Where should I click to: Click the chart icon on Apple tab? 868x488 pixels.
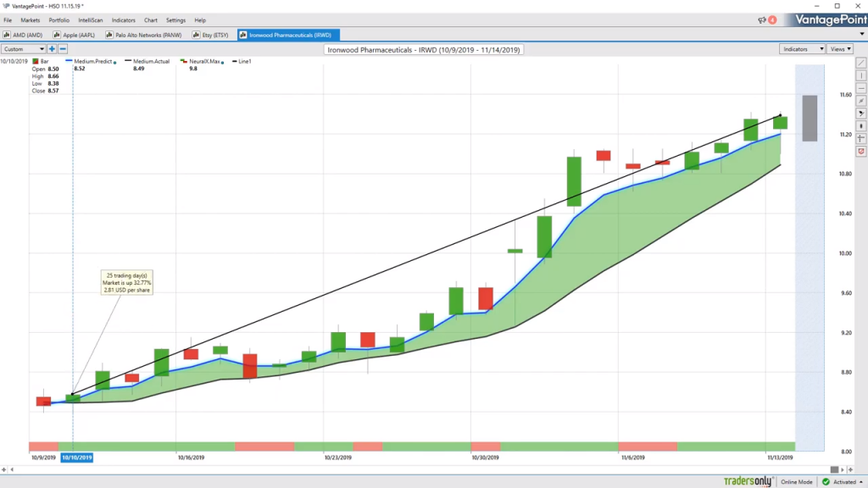coord(57,34)
